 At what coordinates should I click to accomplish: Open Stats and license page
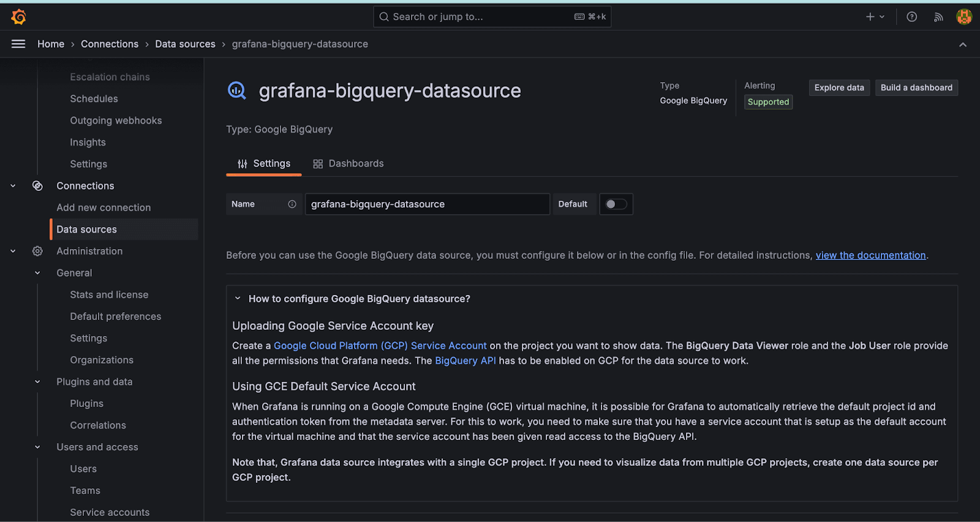pos(109,295)
